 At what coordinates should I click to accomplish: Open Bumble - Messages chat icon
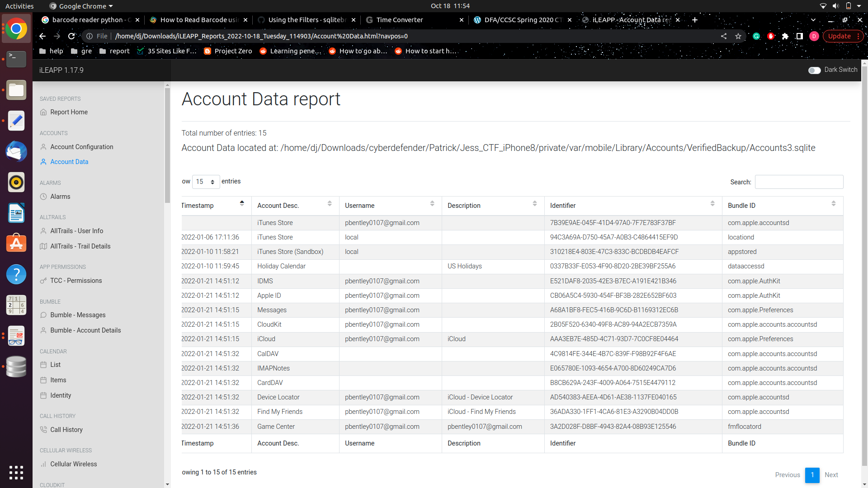click(43, 314)
